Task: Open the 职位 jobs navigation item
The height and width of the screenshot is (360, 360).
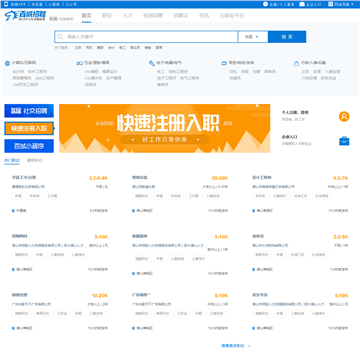Action: pyautogui.click(x=107, y=16)
